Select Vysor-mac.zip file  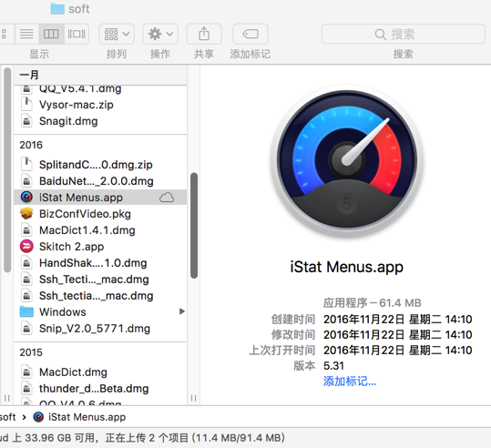[100, 105]
